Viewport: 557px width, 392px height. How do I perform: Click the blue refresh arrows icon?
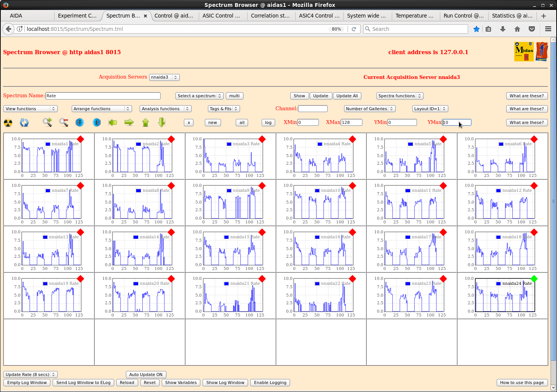pos(24,123)
